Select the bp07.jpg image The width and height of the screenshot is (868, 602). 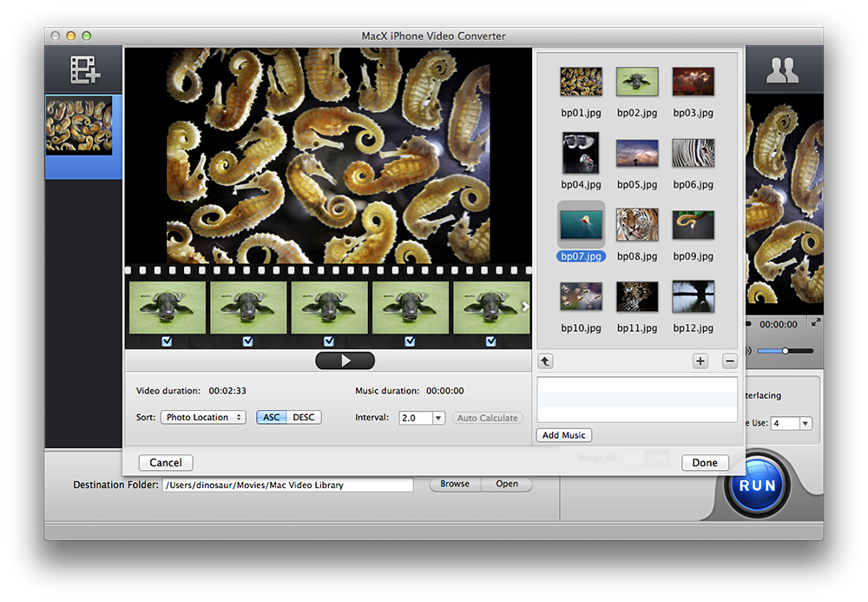point(581,225)
